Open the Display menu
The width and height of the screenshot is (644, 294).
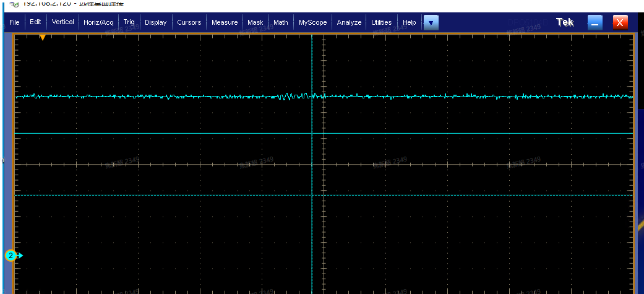point(156,23)
